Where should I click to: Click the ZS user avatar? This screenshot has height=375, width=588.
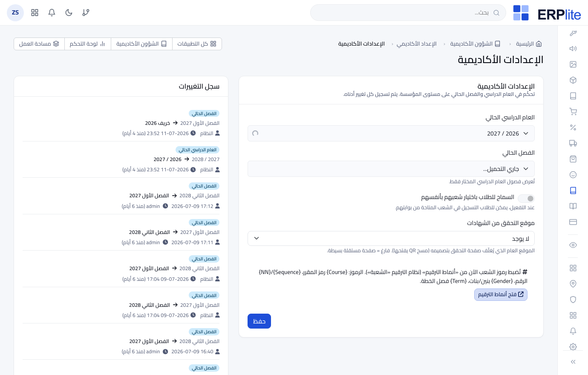pos(15,13)
